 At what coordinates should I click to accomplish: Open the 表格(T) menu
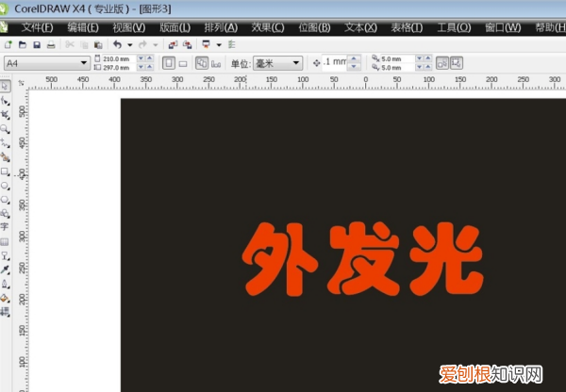pyautogui.click(x=407, y=27)
